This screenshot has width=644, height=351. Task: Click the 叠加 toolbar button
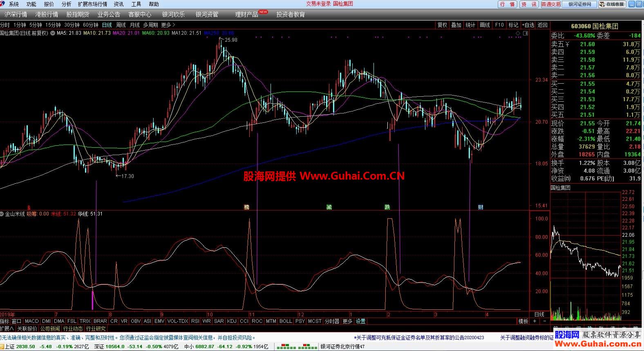pos(456,25)
